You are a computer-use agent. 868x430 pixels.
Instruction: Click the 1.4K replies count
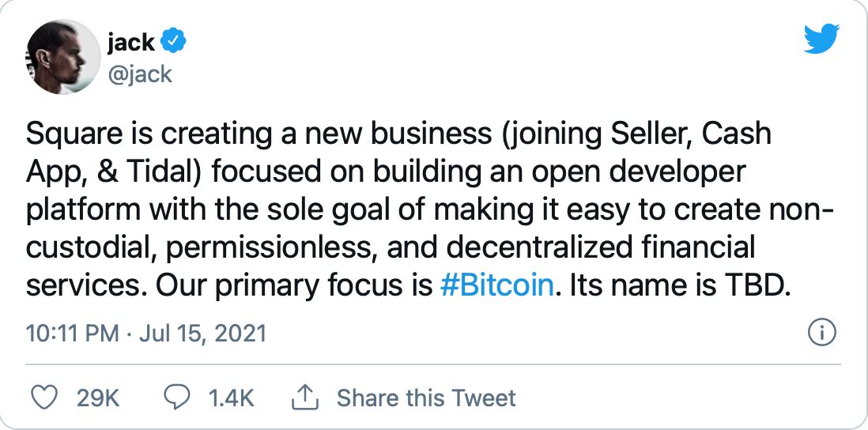tap(231, 398)
